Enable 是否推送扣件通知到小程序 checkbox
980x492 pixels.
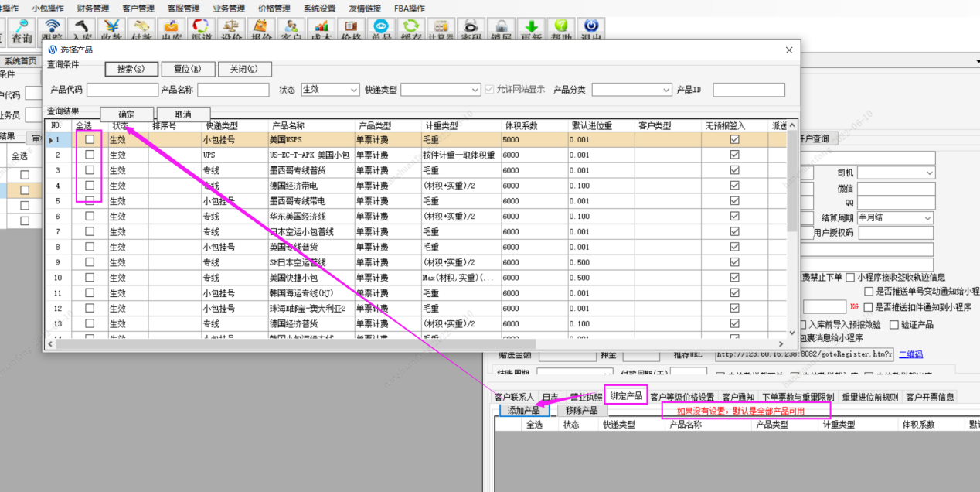pos(868,307)
